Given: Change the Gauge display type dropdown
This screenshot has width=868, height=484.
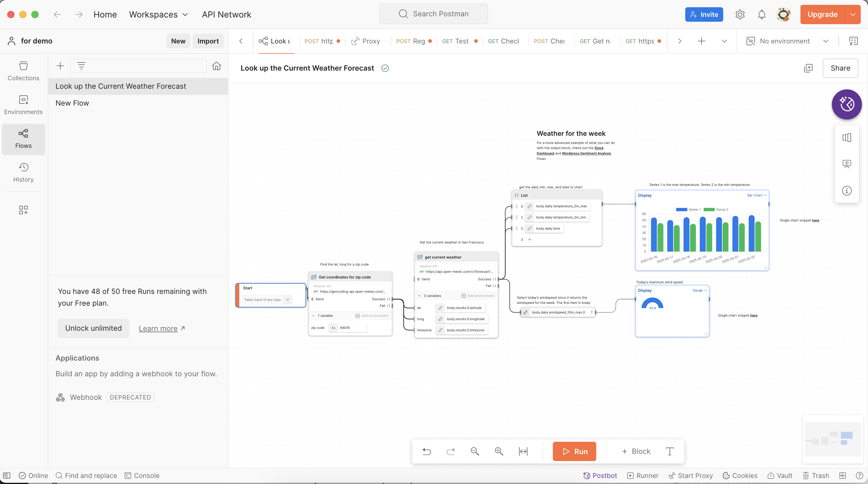Looking at the screenshot, I should click(699, 290).
